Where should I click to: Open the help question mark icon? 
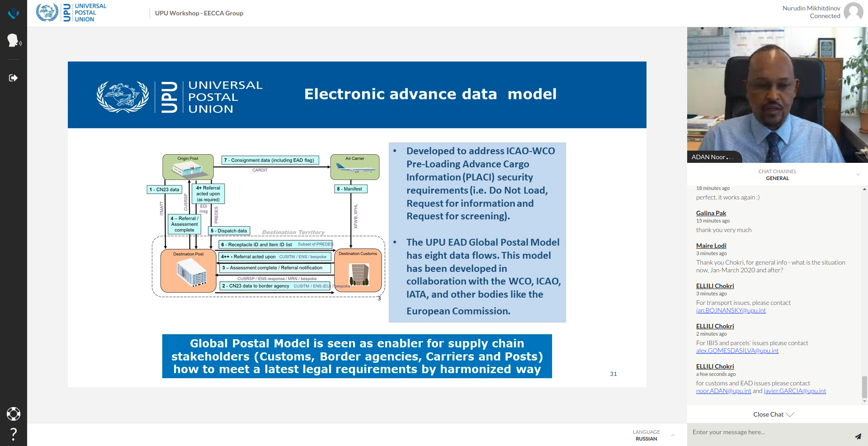[x=14, y=434]
